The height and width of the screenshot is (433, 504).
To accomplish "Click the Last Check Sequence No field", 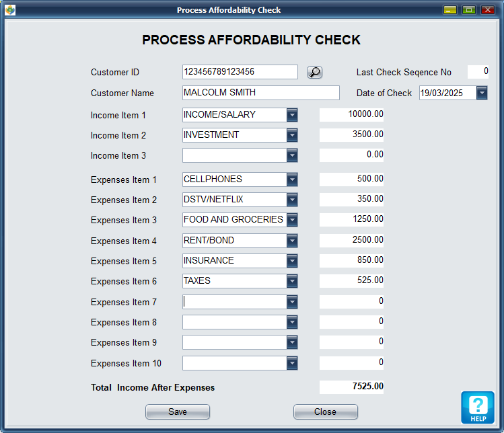I will tap(478, 72).
